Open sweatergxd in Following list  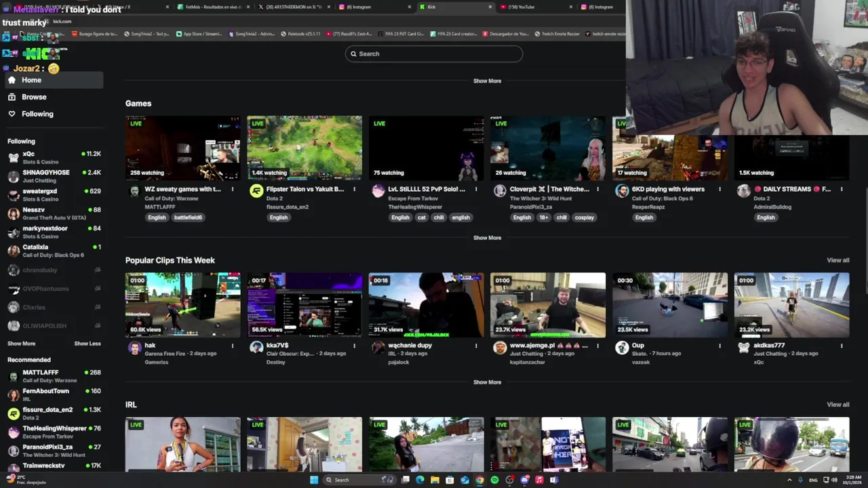54,195
